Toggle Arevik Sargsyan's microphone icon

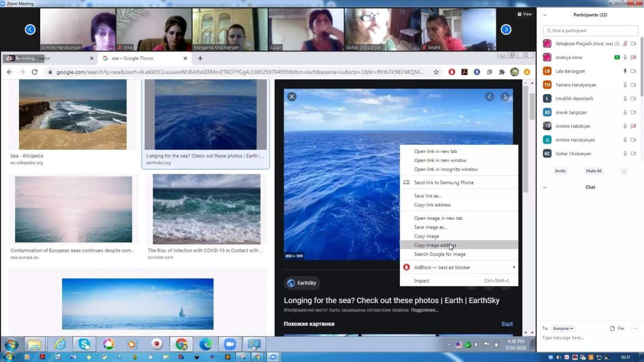(625, 113)
